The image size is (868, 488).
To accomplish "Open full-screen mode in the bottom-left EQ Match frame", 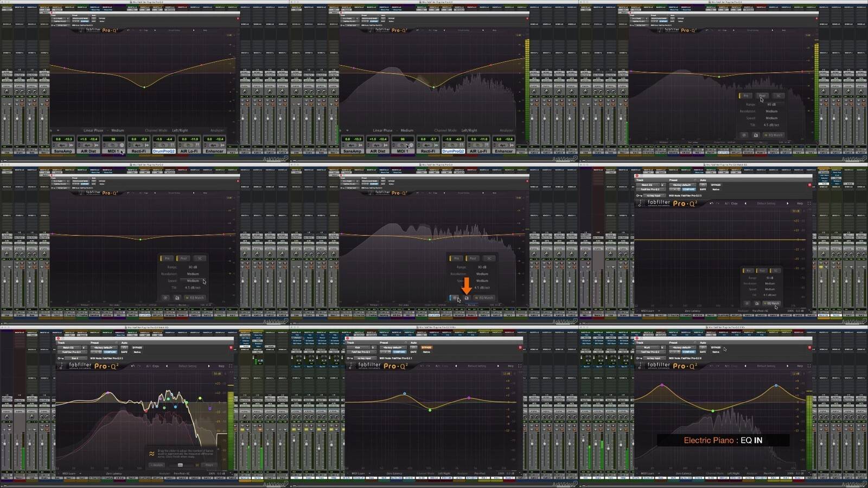I will click(230, 366).
